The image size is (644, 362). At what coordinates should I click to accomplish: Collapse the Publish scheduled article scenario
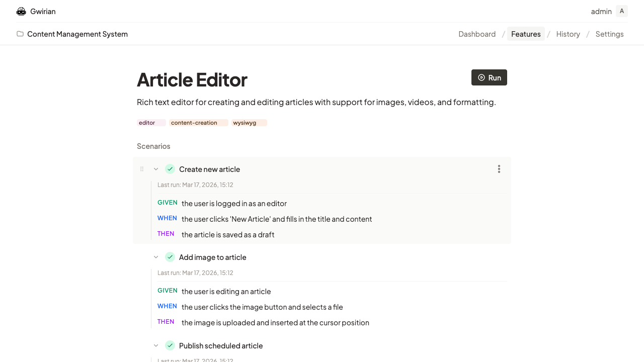tap(156, 345)
